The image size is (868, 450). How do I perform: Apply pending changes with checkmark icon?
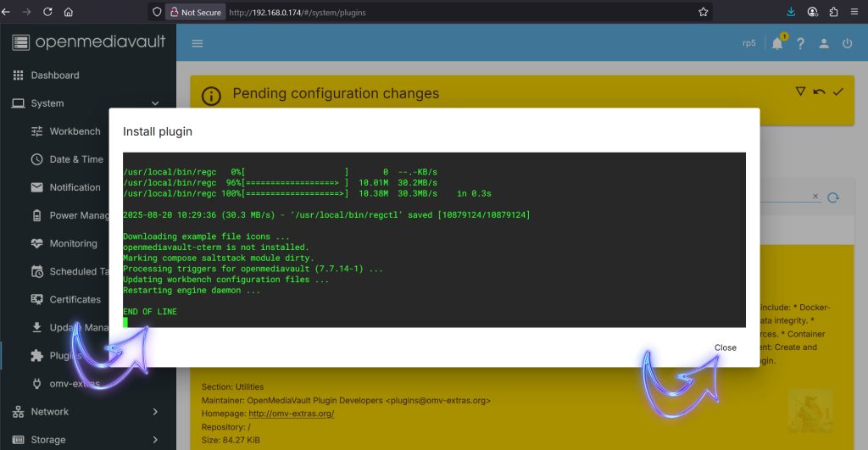click(838, 92)
